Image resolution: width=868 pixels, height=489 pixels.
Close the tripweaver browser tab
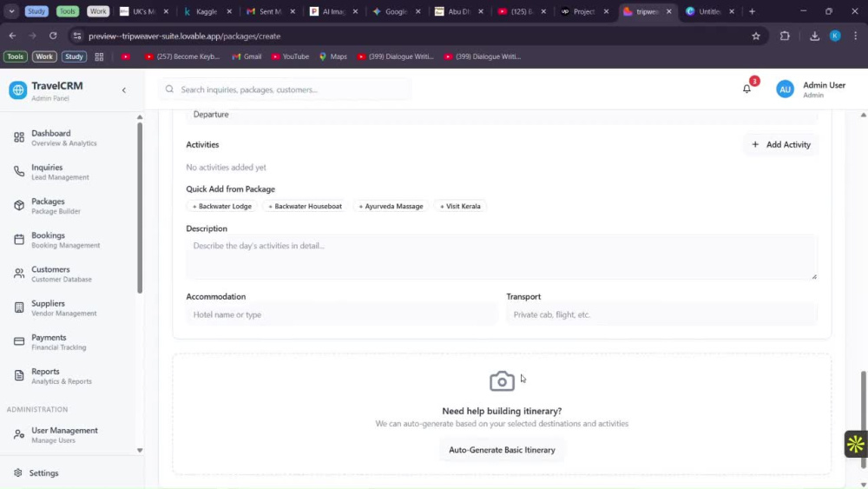668,11
